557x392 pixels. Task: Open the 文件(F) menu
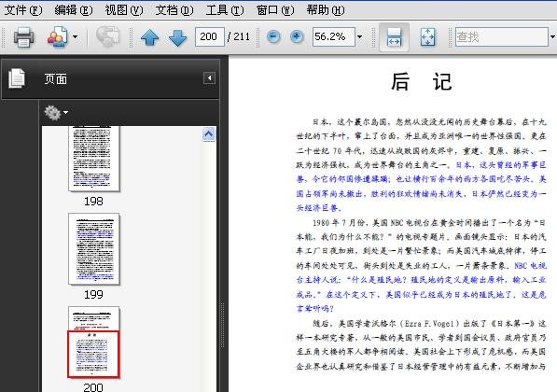coord(23,10)
